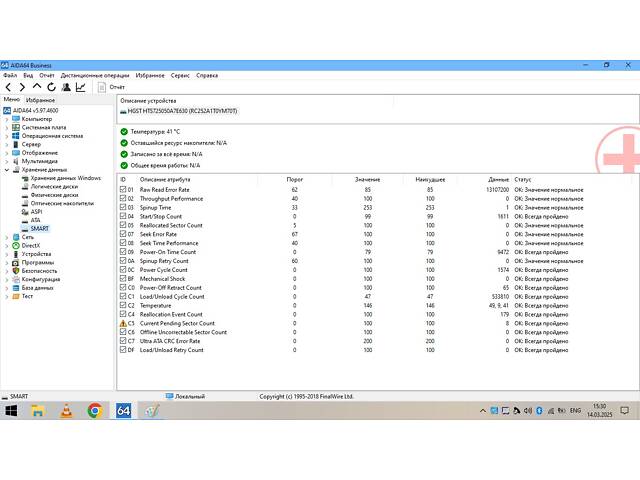Open Логические диски item
This screenshot has width=640, height=480.
point(49,187)
